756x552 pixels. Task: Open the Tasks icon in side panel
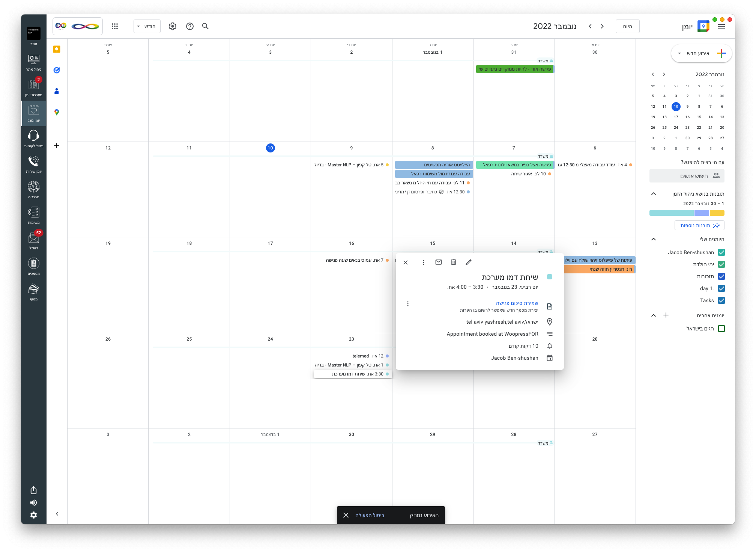pos(57,70)
